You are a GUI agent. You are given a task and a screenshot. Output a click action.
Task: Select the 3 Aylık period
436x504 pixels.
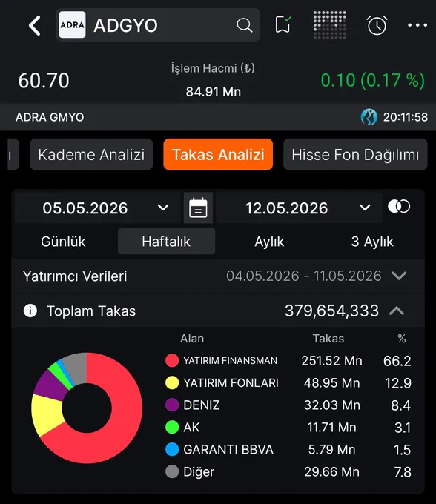point(372,242)
